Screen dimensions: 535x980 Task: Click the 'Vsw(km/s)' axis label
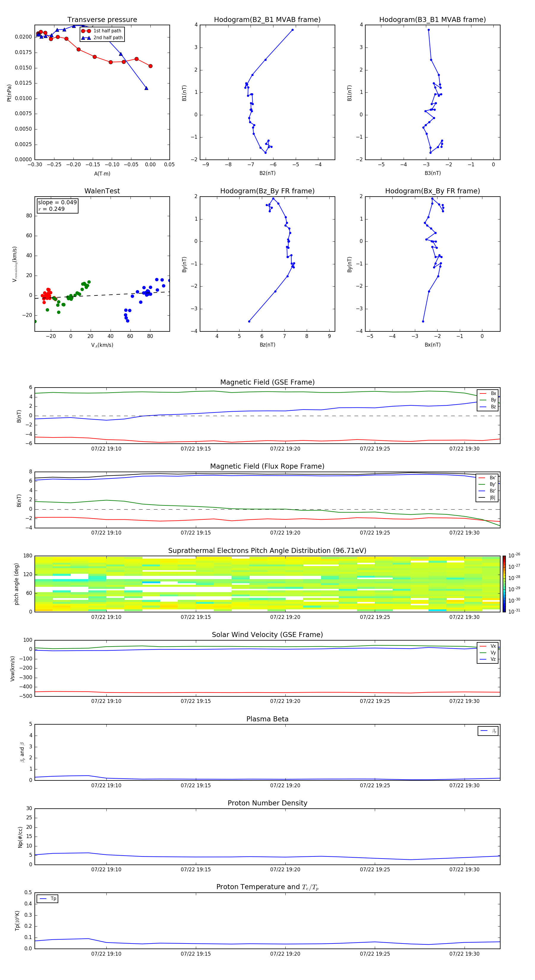tap(12, 668)
